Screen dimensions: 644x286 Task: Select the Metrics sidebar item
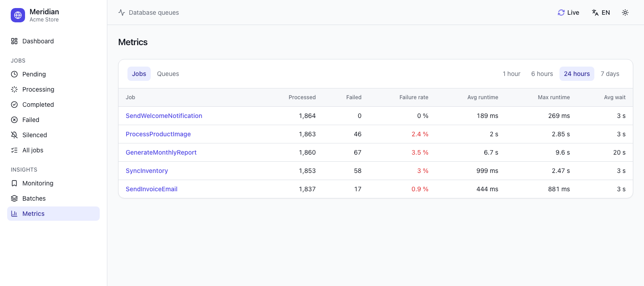(53, 214)
